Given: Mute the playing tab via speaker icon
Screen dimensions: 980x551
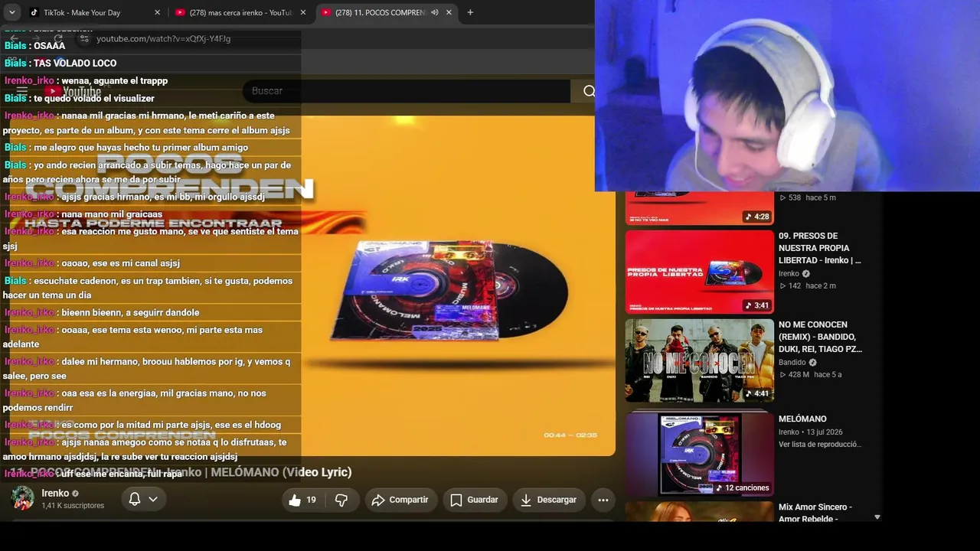Looking at the screenshot, I should click(x=434, y=12).
